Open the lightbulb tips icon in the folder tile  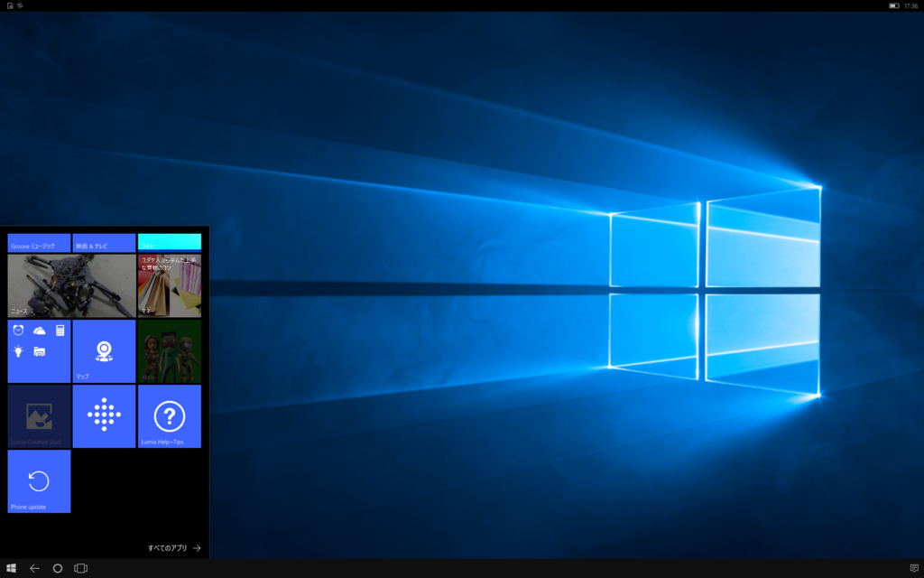pos(18,351)
